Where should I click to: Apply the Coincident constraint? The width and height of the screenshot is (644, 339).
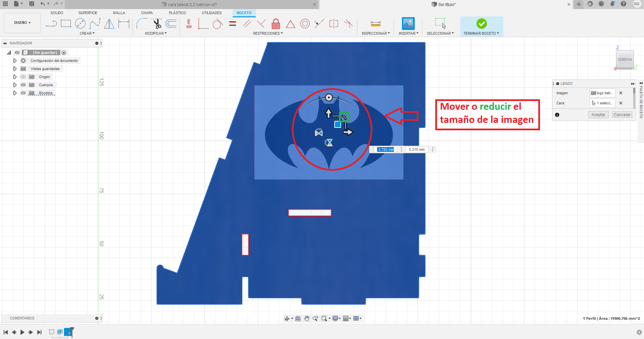[x=203, y=24]
